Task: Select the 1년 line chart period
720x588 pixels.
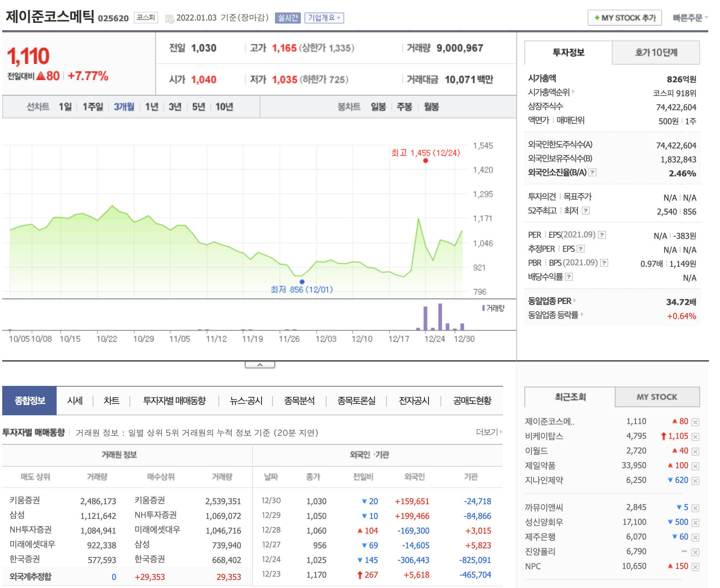Action: click(152, 107)
